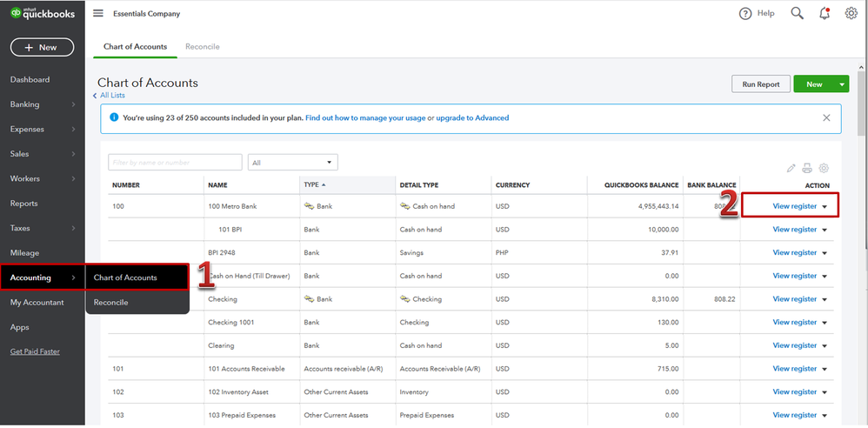This screenshot has height=428, width=868.
Task: Click the Run Report button
Action: coord(761,84)
